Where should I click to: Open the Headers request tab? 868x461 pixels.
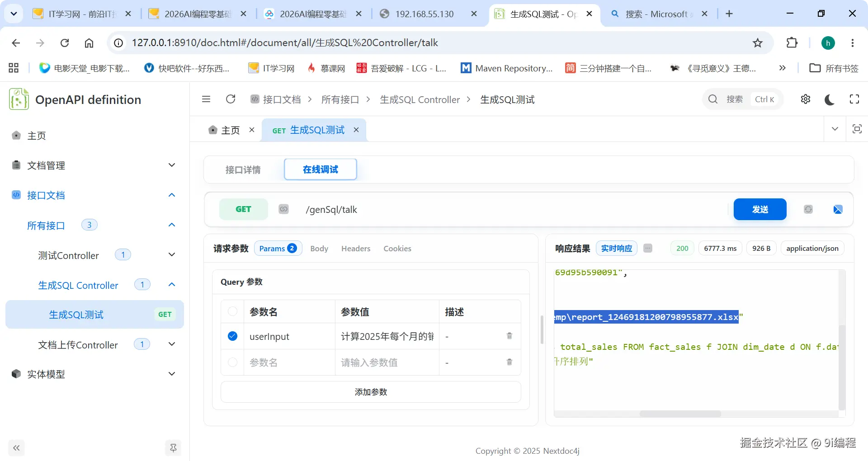pyautogui.click(x=356, y=249)
